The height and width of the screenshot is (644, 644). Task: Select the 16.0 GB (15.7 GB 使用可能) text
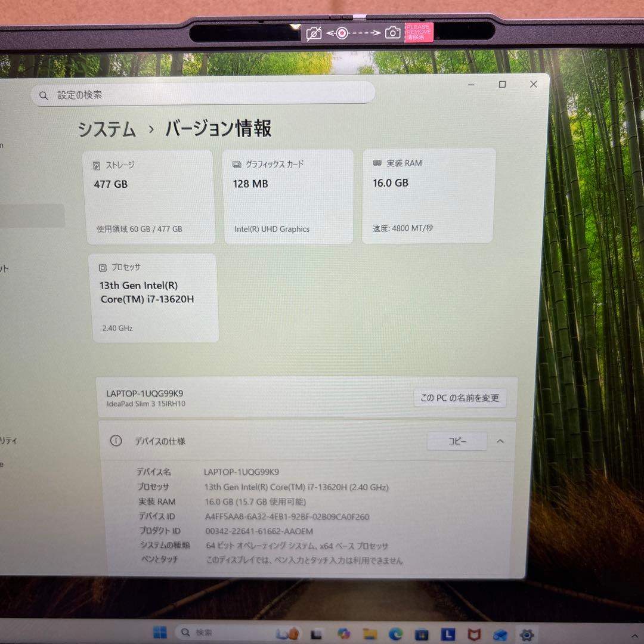point(255,501)
